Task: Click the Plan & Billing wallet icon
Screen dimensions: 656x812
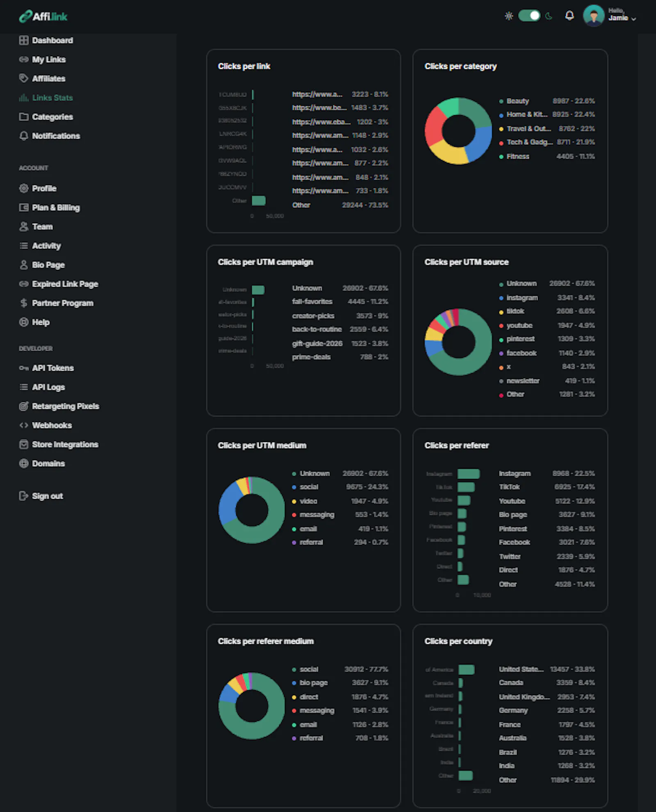Action: click(x=24, y=208)
